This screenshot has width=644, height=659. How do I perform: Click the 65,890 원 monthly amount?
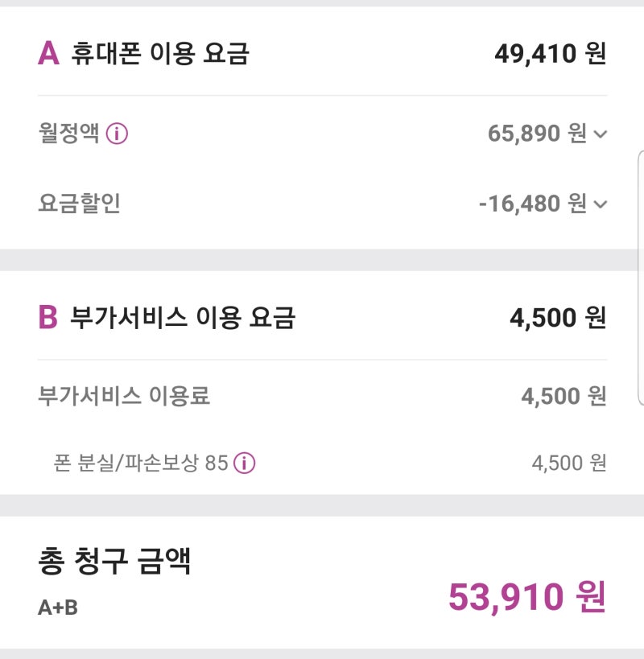click(x=537, y=134)
